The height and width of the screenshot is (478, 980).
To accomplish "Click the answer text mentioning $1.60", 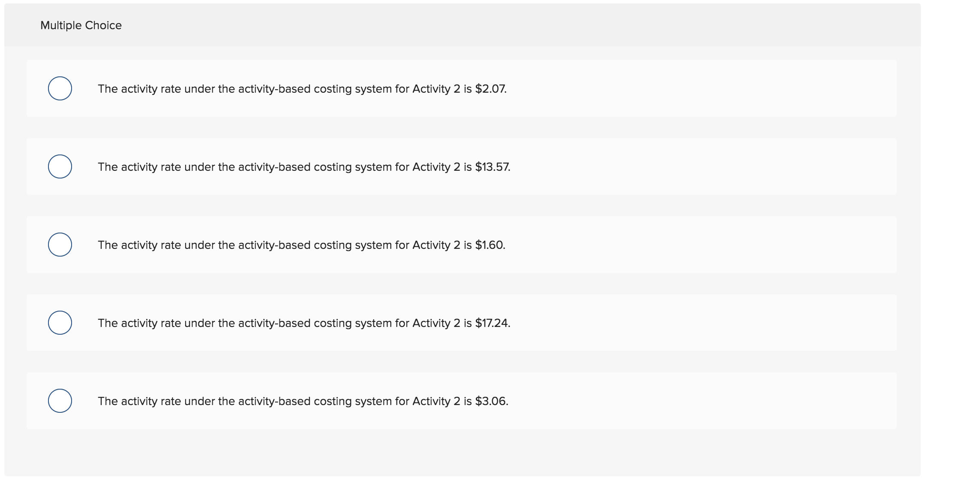I will (301, 245).
